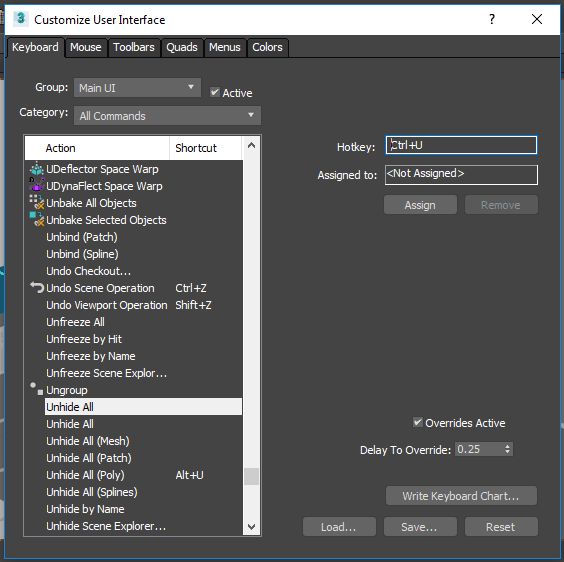Click the action list scroll up arrow
Screen dimensions: 564x562
(x=251, y=146)
